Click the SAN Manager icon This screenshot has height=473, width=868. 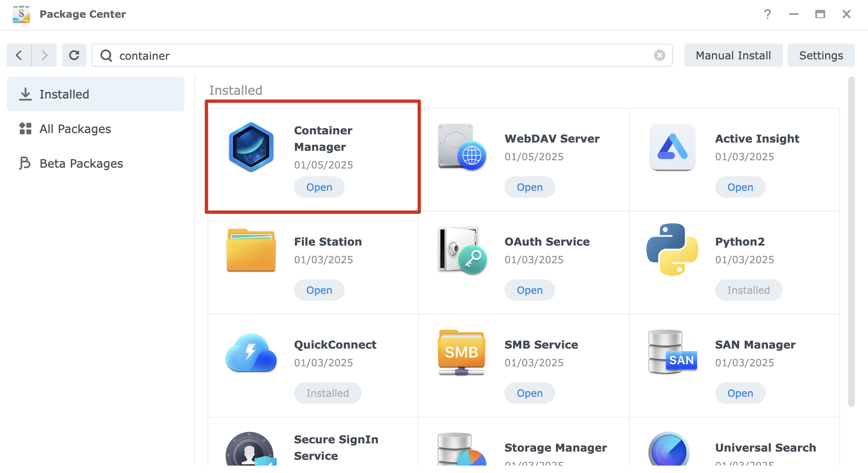click(x=672, y=352)
